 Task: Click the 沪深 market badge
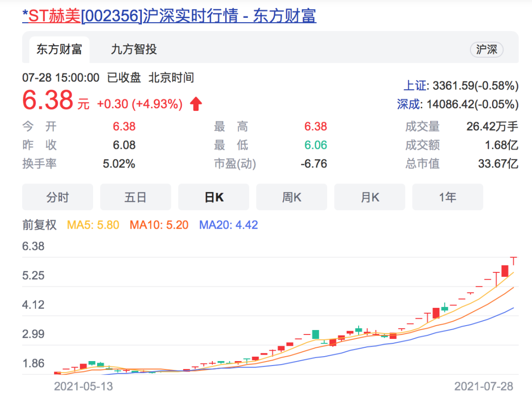(x=487, y=50)
